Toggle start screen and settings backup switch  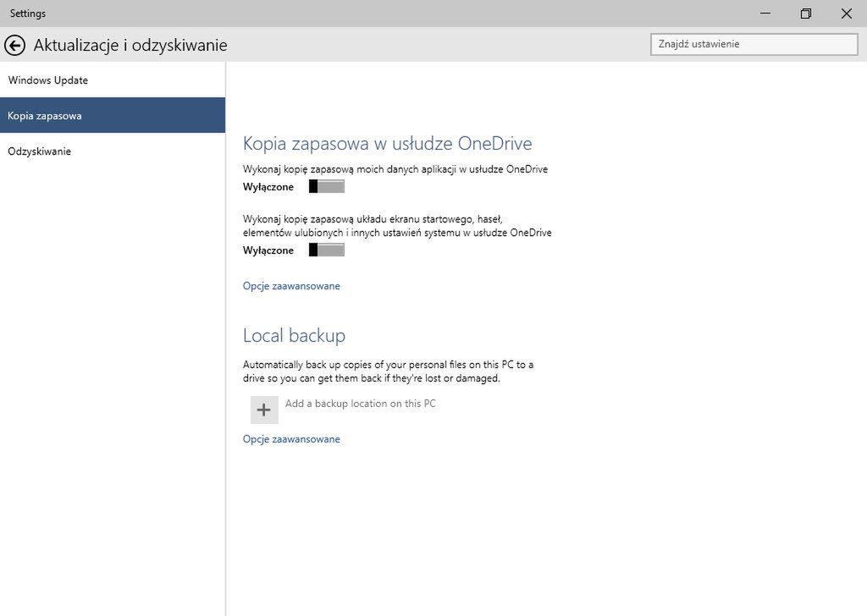326,250
